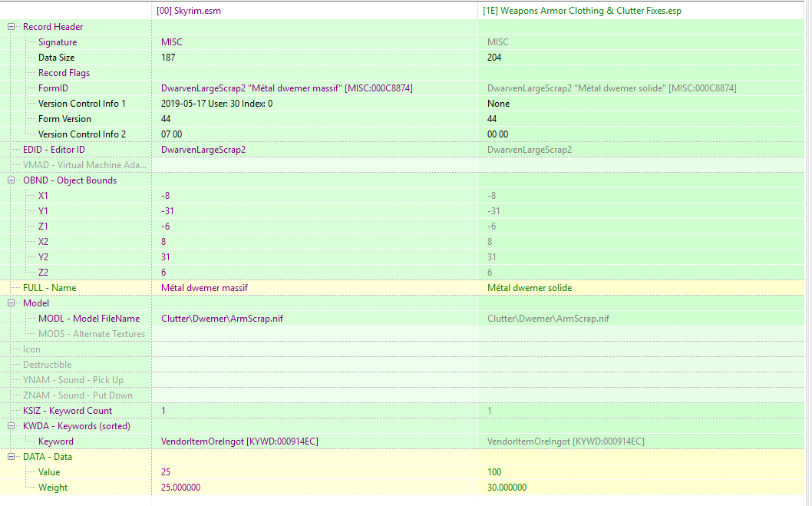Viewport: 812px width, 506px height.
Task: Click Skyrim.esm Data Size value 187
Action: [168, 58]
